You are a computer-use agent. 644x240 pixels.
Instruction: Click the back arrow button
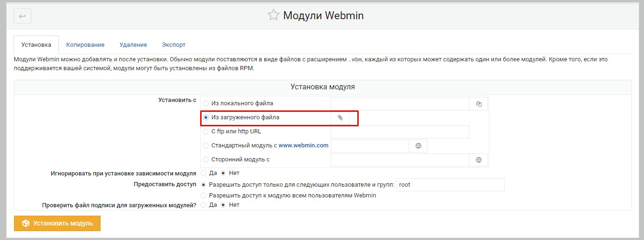coord(22,16)
